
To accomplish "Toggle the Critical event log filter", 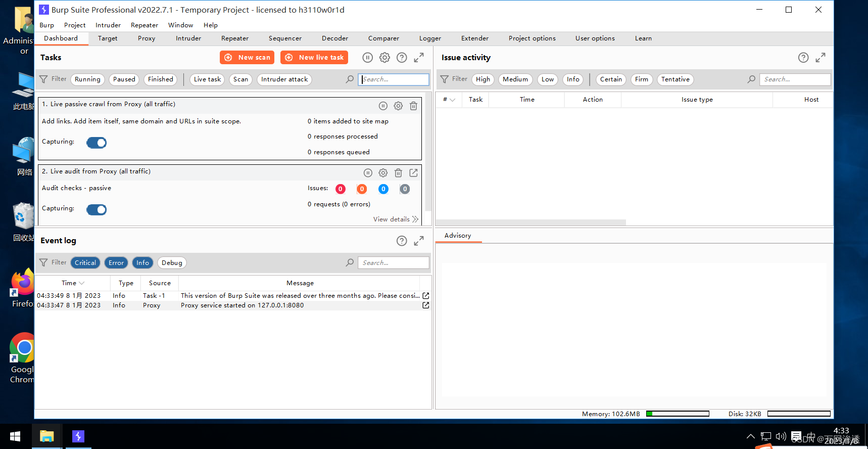I will click(85, 263).
